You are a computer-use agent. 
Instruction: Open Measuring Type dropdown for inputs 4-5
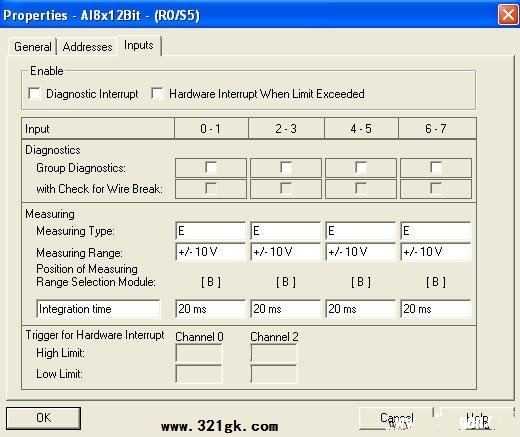[361, 231]
